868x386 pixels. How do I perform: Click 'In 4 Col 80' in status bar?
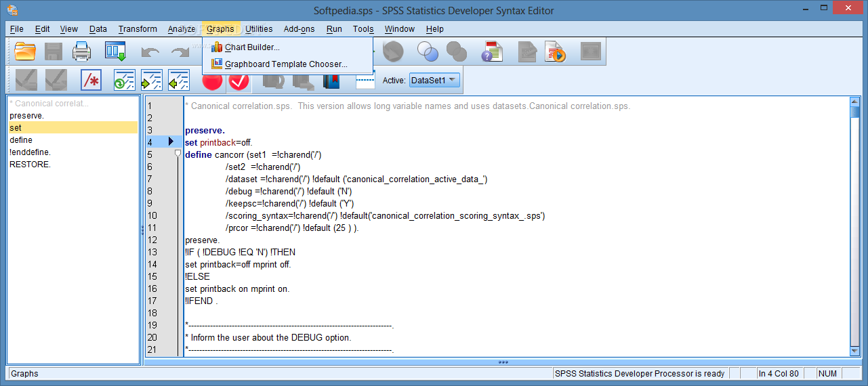coord(779,373)
